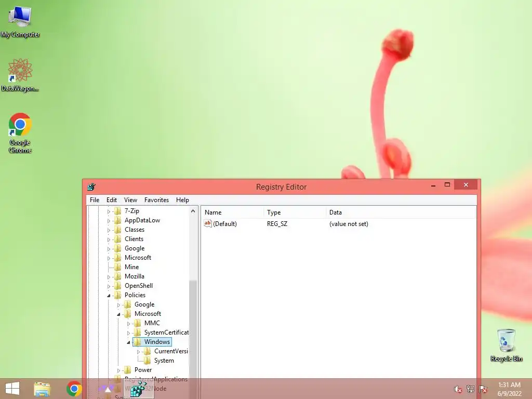Select the Mine key label
This screenshot has height=399, width=532.
[131, 267]
